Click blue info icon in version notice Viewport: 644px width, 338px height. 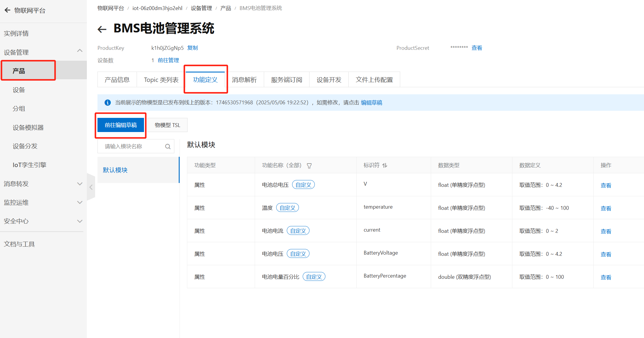pyautogui.click(x=107, y=103)
